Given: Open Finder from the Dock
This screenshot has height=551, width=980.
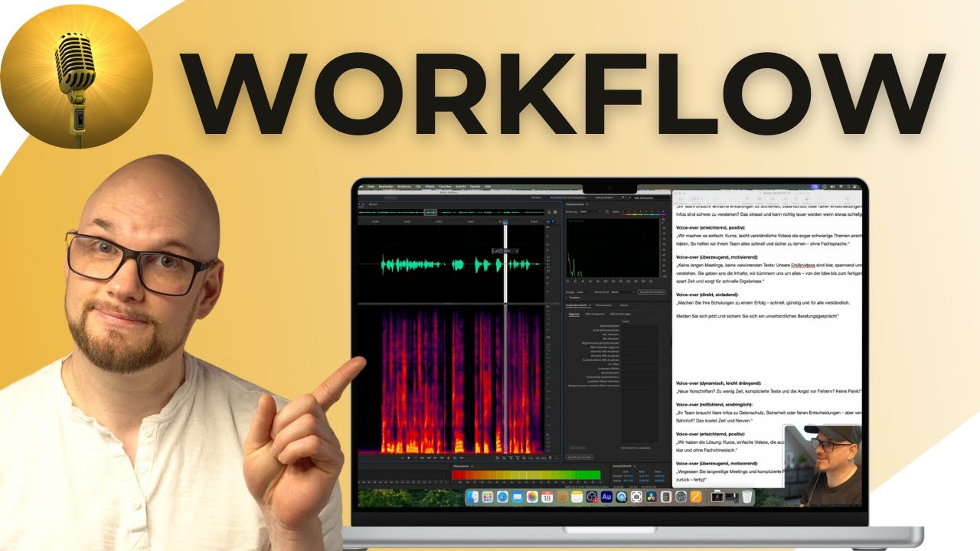Looking at the screenshot, I should pos(472,497).
